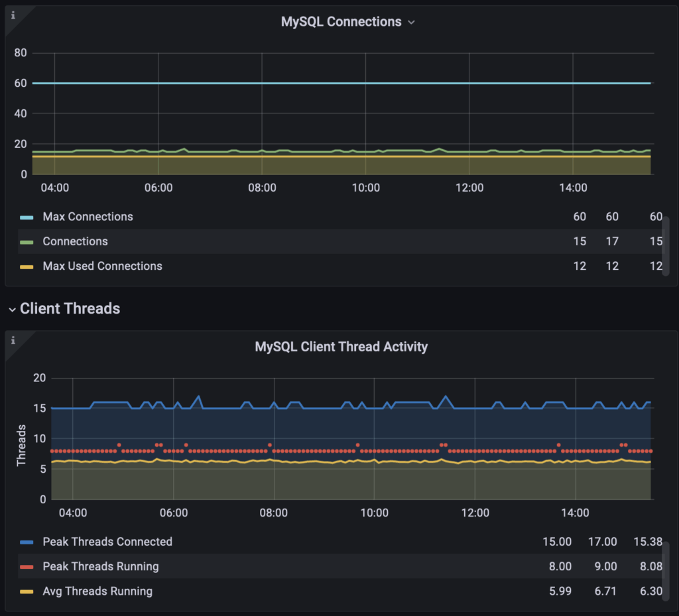679x616 pixels.
Task: Isolate the Peak Threads Connected series
Action: pyautogui.click(x=107, y=542)
